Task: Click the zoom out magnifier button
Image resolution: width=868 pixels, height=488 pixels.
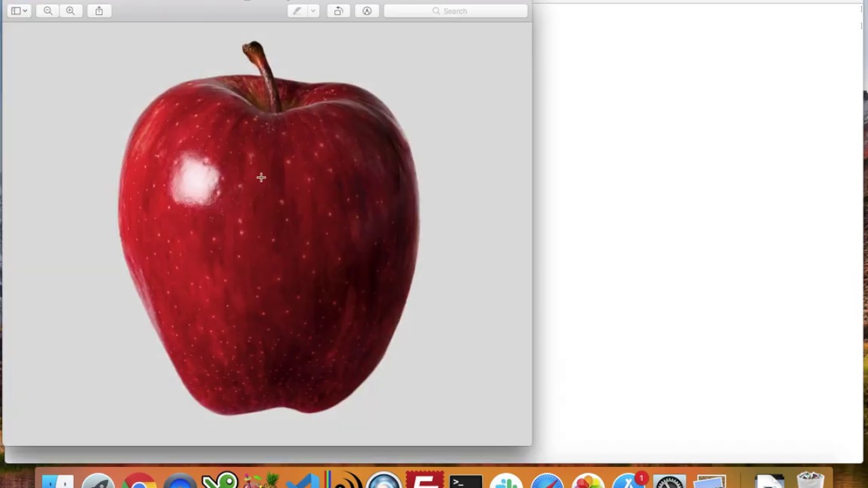Action: (x=47, y=11)
